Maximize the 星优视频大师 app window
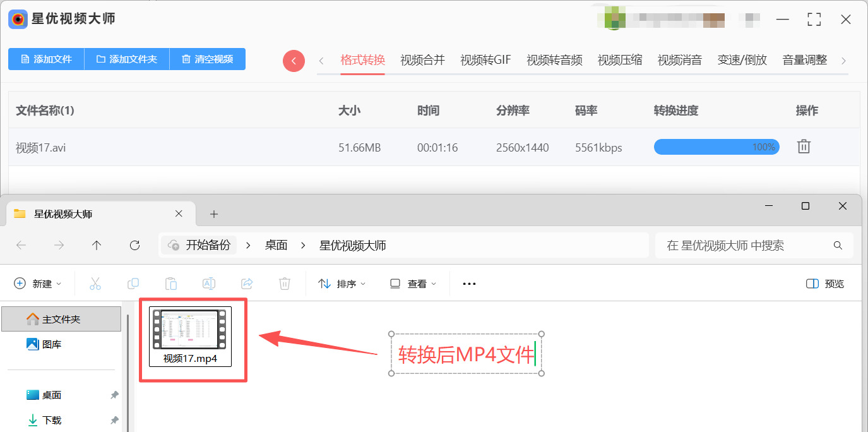The height and width of the screenshot is (432, 868). (814, 20)
